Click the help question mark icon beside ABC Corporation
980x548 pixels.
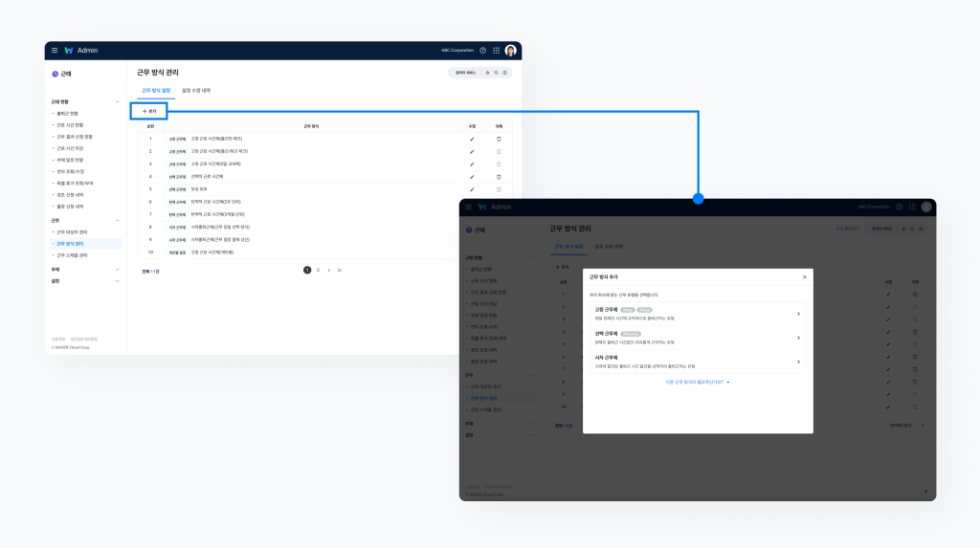point(483,51)
